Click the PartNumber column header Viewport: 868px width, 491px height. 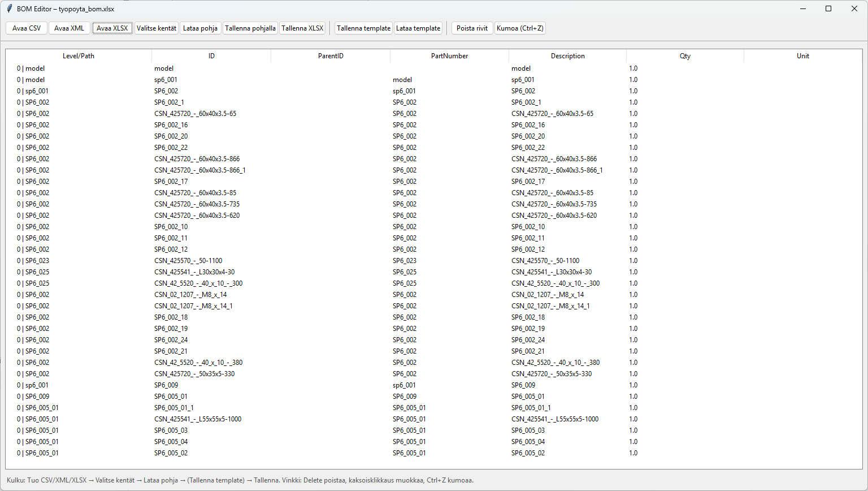point(449,56)
